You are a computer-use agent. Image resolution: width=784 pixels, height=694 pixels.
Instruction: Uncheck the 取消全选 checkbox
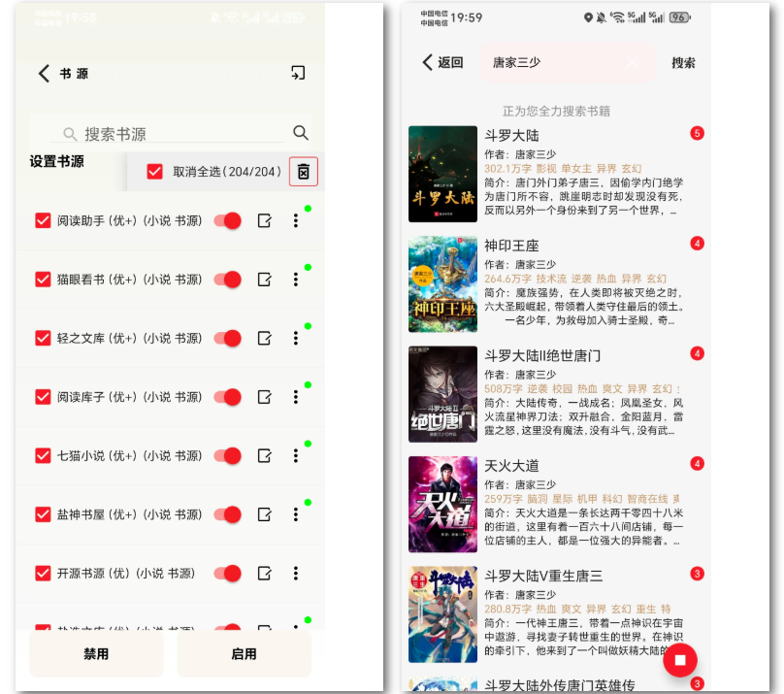tap(154, 172)
